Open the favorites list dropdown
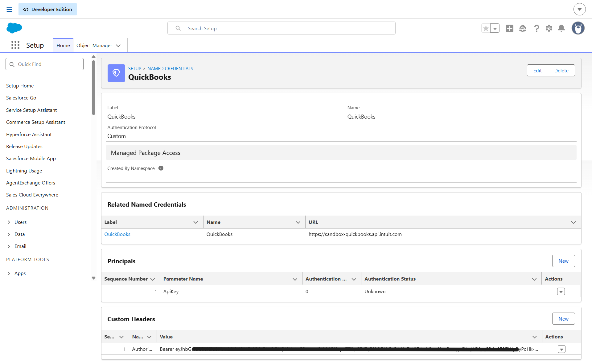Screen dimensions: 592x364 pyautogui.click(x=495, y=28)
